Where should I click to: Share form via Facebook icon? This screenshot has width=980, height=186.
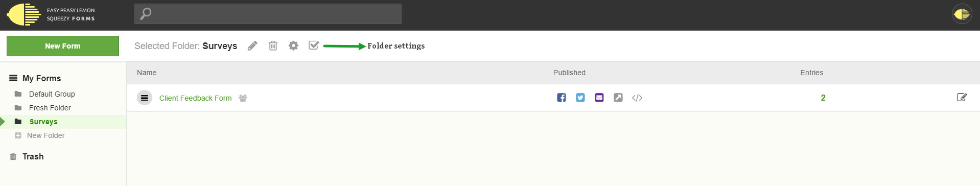[562, 98]
